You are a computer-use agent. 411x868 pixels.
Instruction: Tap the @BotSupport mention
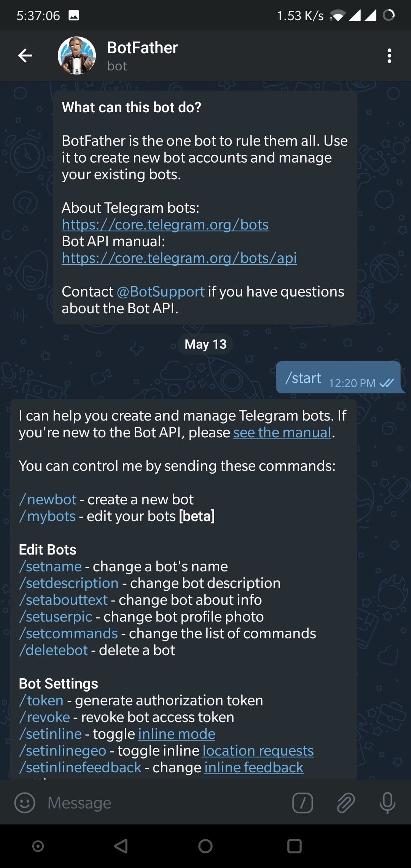[161, 292]
